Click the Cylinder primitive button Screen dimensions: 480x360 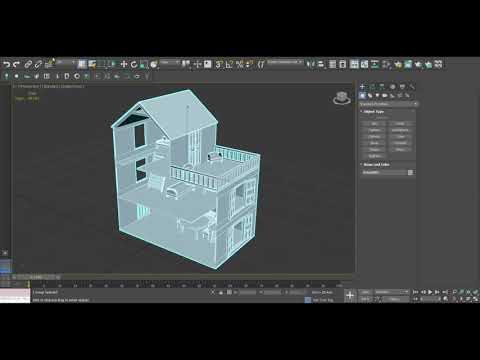click(x=374, y=137)
